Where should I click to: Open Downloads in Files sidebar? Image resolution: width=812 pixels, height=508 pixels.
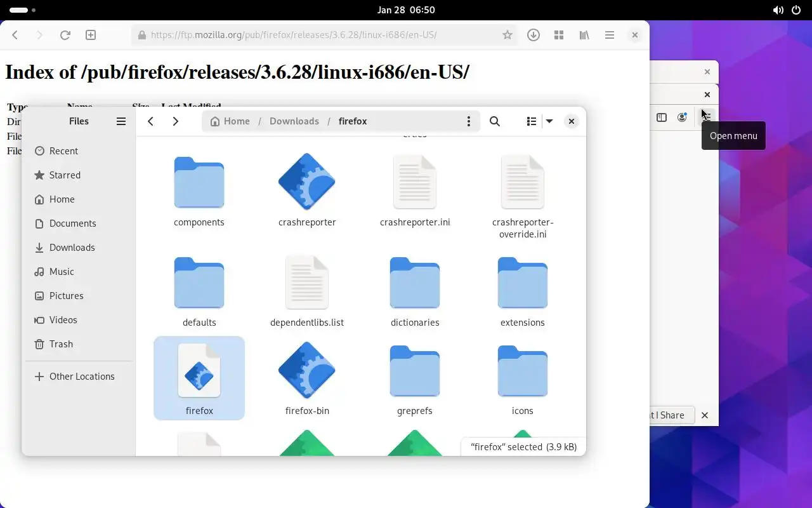coord(79,248)
